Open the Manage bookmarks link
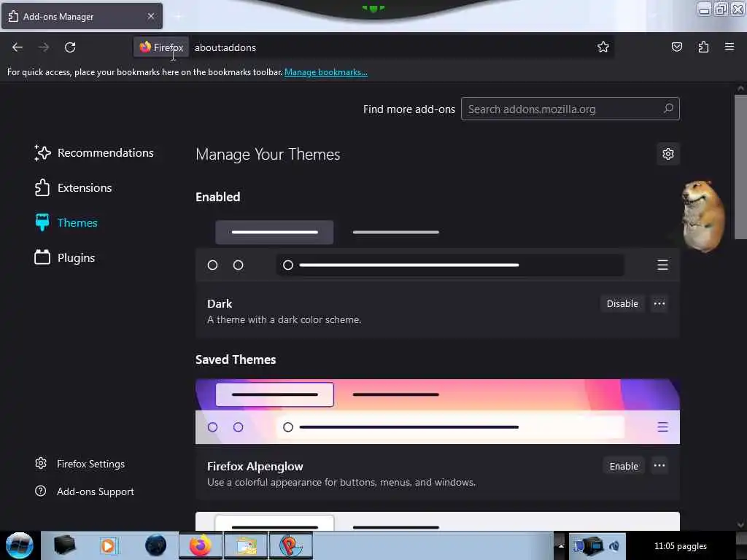 tap(326, 72)
